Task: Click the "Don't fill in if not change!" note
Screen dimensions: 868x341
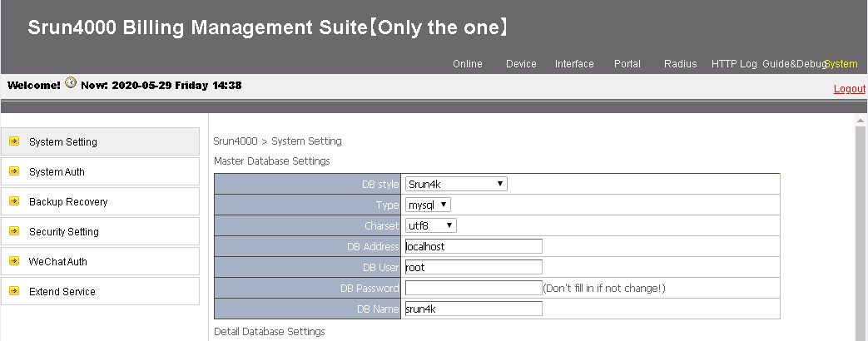Action: click(604, 288)
